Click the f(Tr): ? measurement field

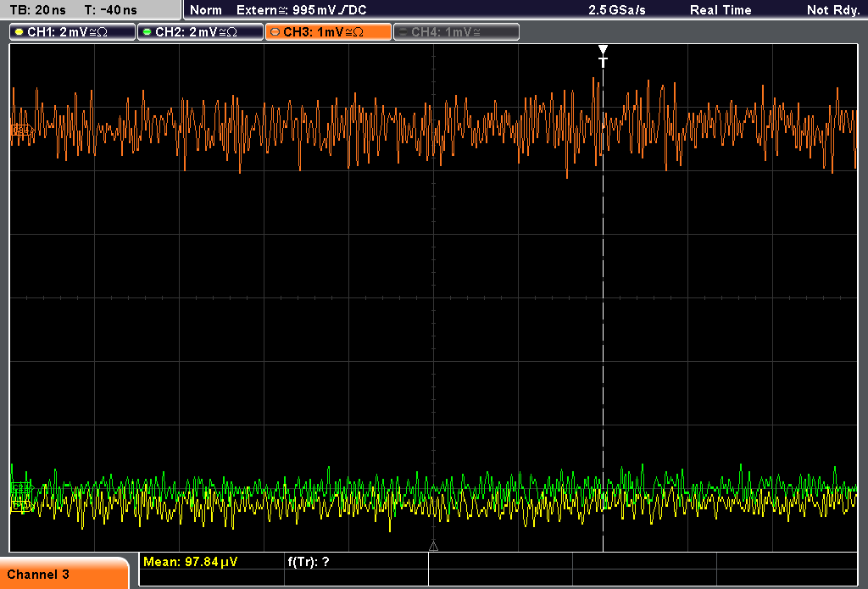(x=309, y=562)
